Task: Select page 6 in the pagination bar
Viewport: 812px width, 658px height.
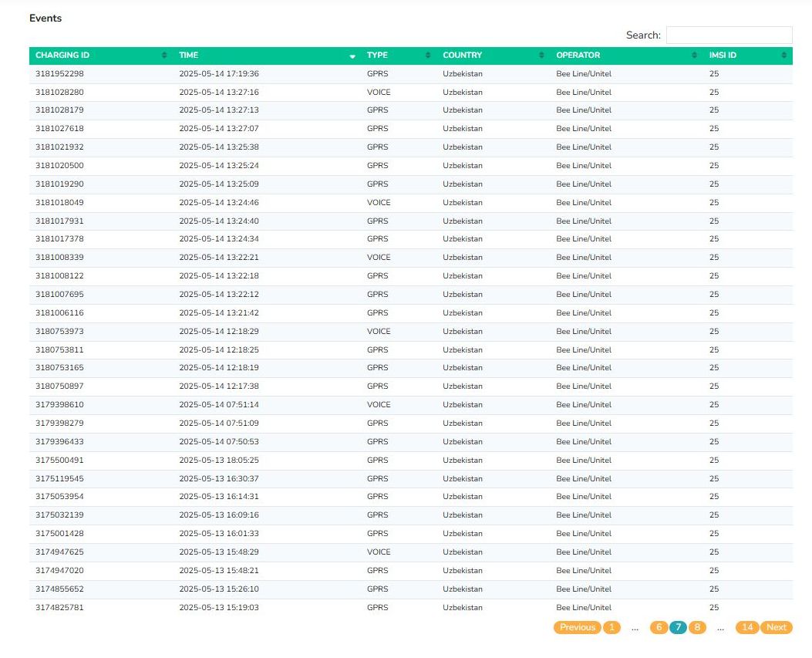Action: pyautogui.click(x=659, y=627)
